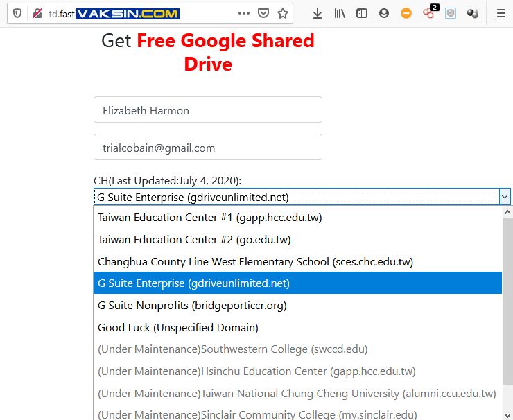Click the URL text in address bar
This screenshot has height=420, width=513.
[x=62, y=14]
